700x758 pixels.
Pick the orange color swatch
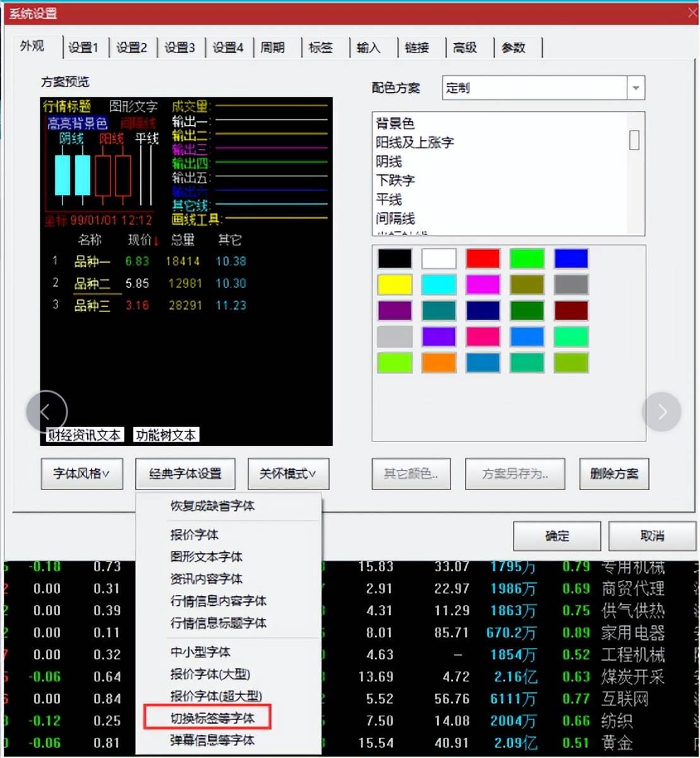[438, 363]
